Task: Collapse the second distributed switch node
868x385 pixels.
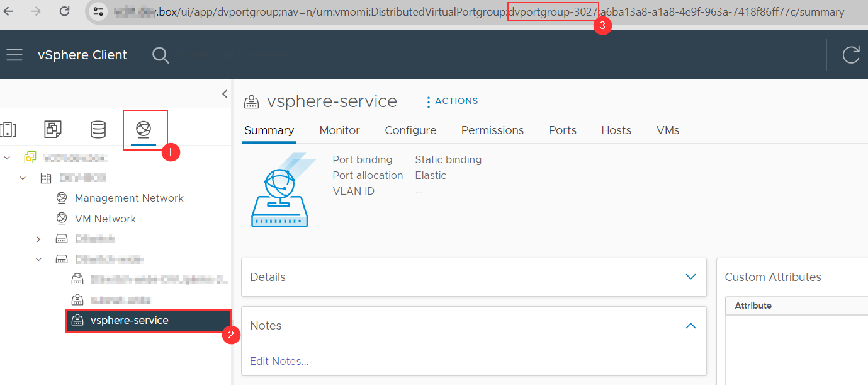Action: (38, 259)
